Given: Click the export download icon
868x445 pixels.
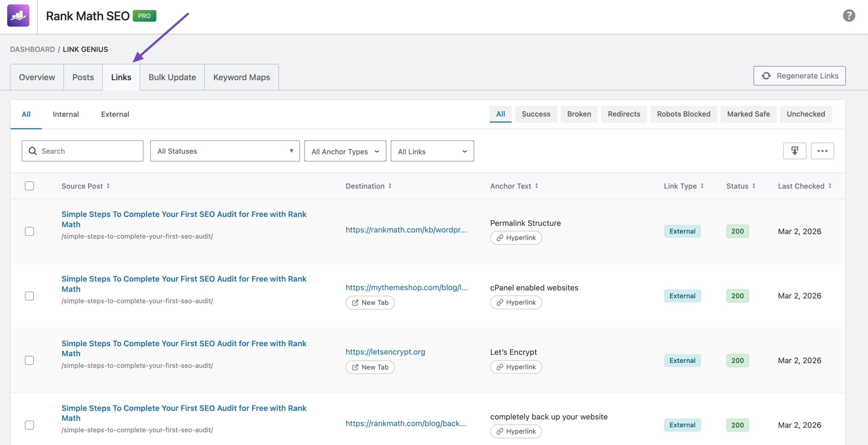Looking at the screenshot, I should 794,151.
